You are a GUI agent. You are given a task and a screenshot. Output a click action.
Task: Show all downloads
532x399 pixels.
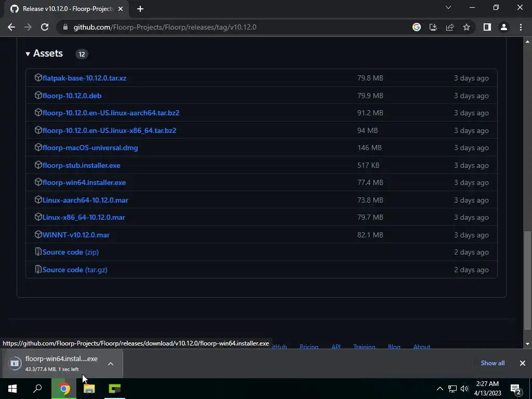pos(493,363)
